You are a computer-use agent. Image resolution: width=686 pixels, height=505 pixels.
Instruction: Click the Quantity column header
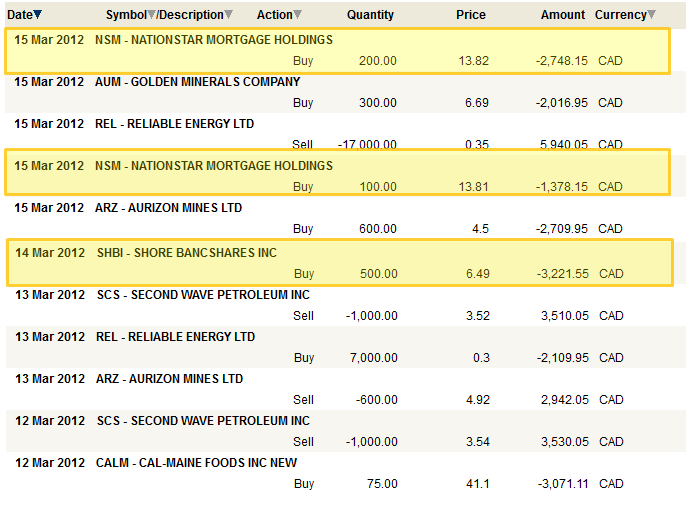[x=370, y=15]
